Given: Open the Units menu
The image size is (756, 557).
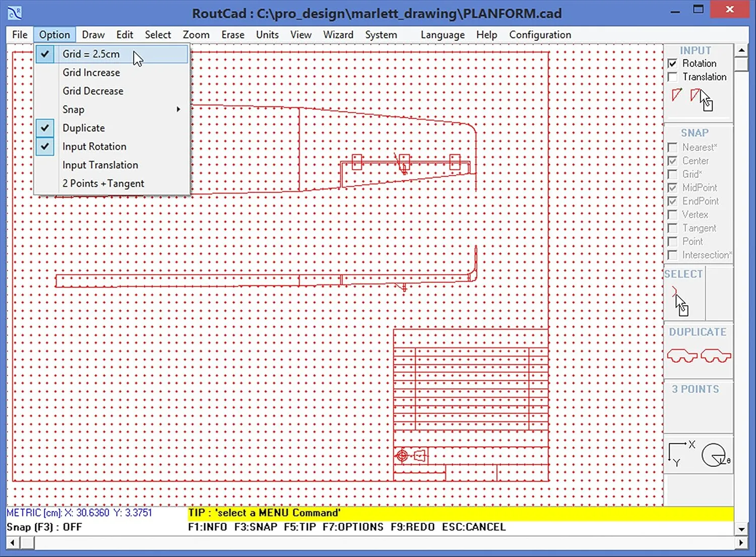Looking at the screenshot, I should [267, 34].
